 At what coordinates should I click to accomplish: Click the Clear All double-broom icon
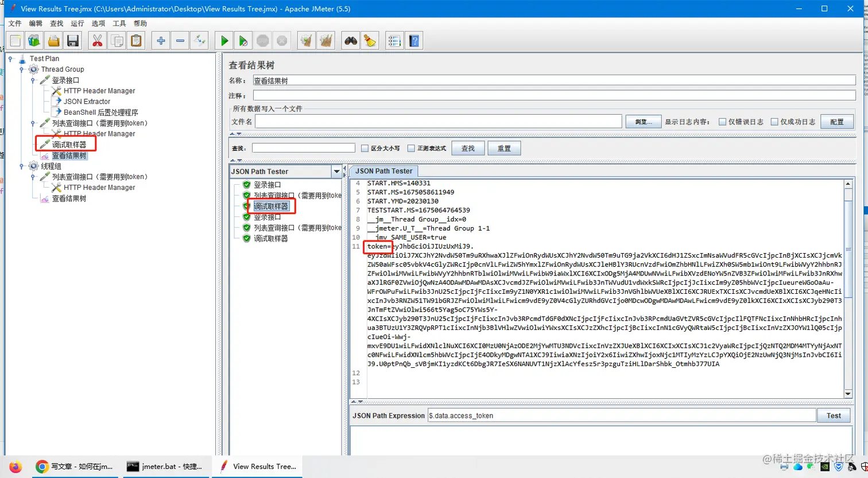tap(326, 41)
